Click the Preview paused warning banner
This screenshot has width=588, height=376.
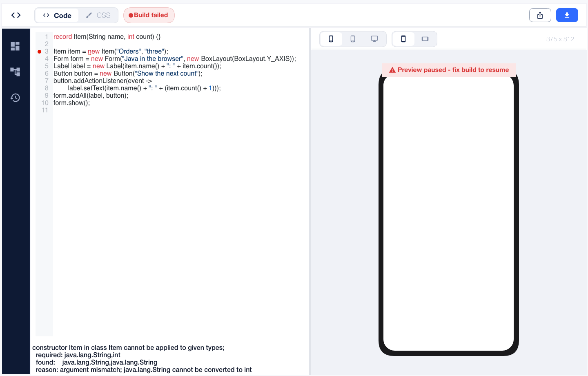(449, 70)
